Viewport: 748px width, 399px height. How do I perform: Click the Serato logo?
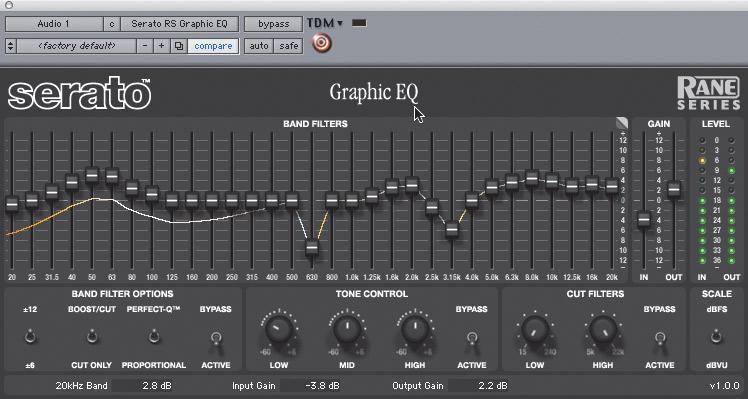(79, 94)
